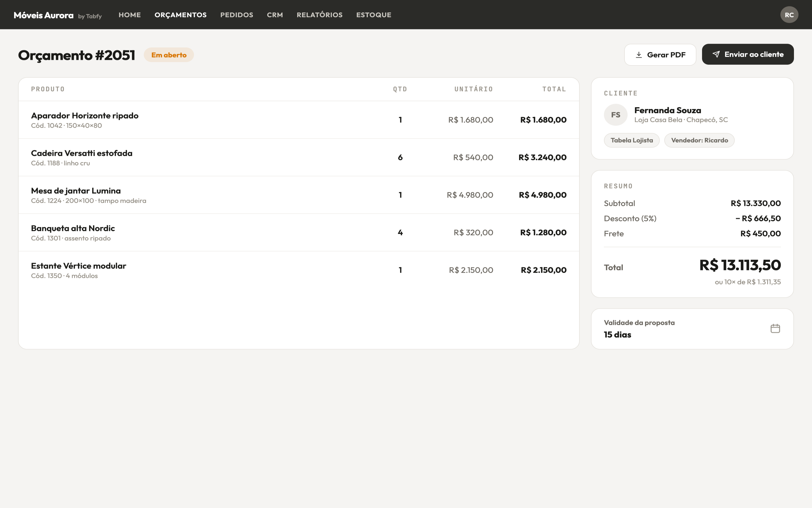The height and width of the screenshot is (508, 812).
Task: Click the Cód. 1350 · 4 módulos description
Action: tap(64, 276)
